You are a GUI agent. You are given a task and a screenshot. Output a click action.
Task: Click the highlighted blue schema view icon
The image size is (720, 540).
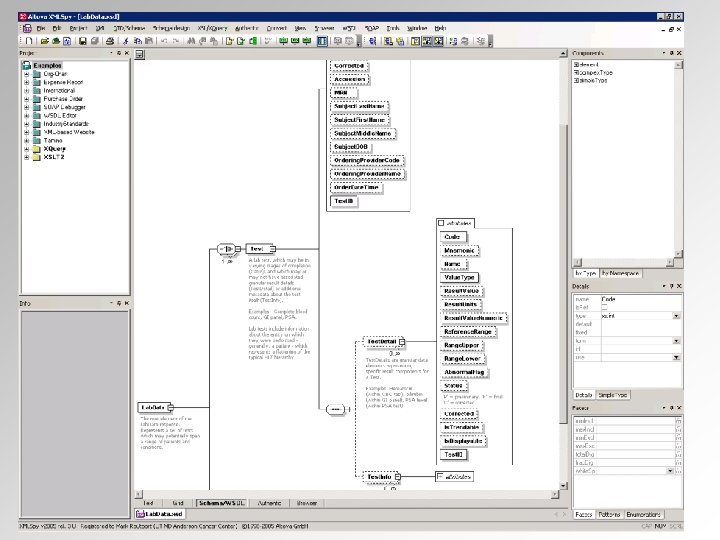click(322, 41)
